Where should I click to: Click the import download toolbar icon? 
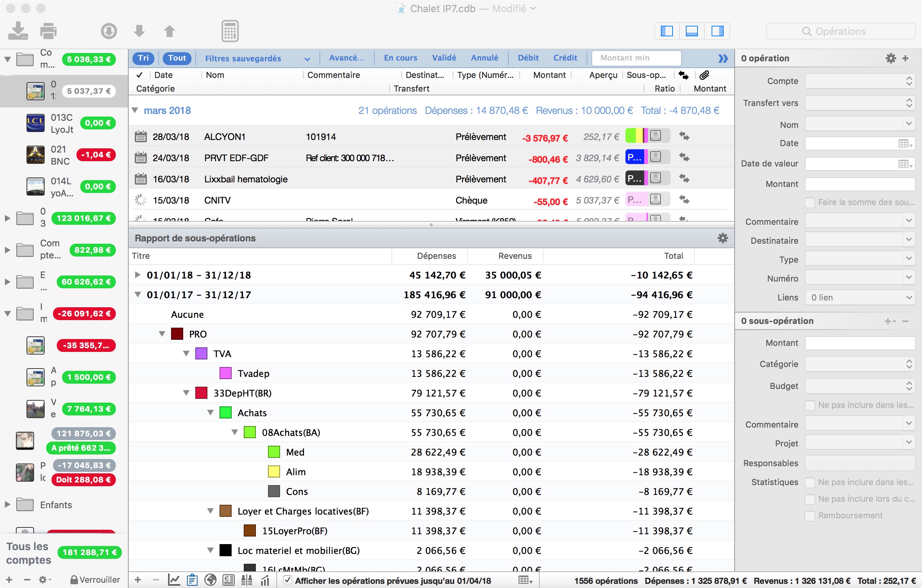[18, 31]
